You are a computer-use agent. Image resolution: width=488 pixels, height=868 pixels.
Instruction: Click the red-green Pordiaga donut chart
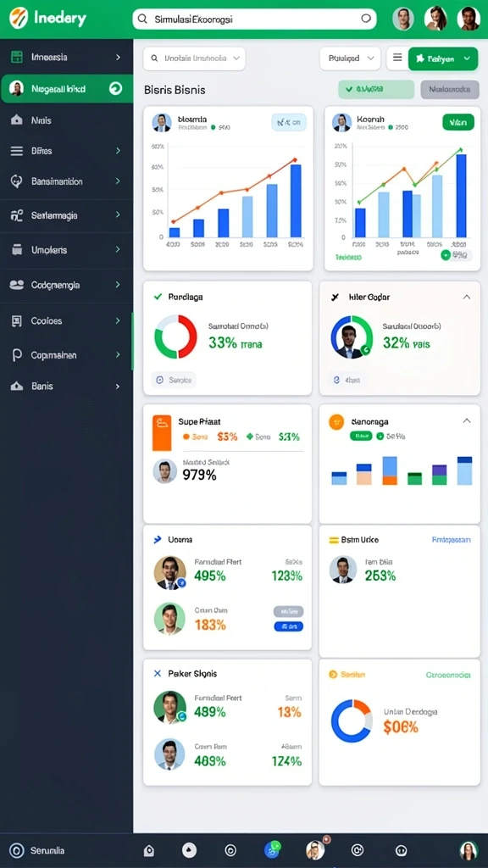pos(175,337)
